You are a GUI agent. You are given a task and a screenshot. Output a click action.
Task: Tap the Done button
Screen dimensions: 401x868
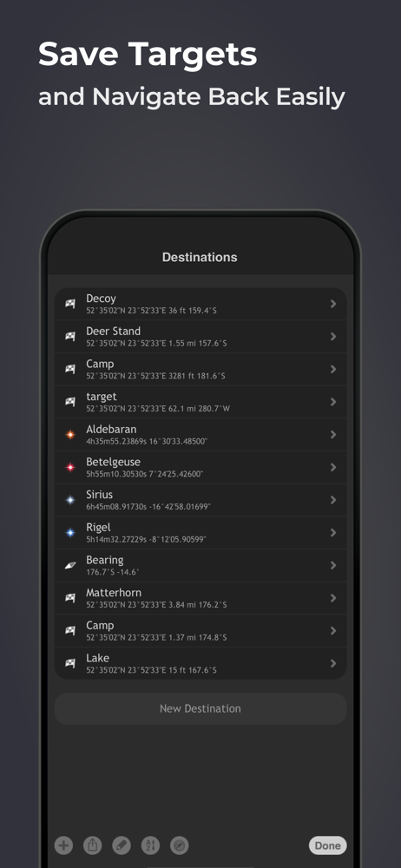(x=328, y=845)
